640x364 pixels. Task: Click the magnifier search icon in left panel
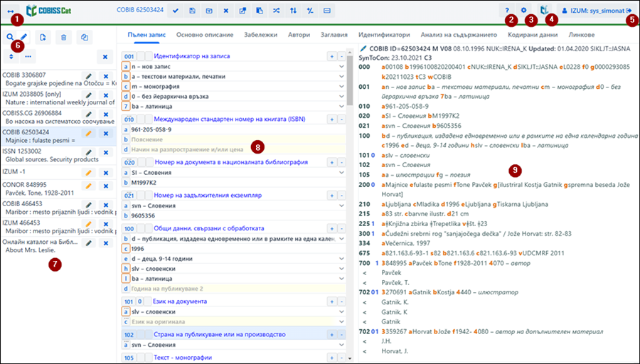click(x=10, y=37)
